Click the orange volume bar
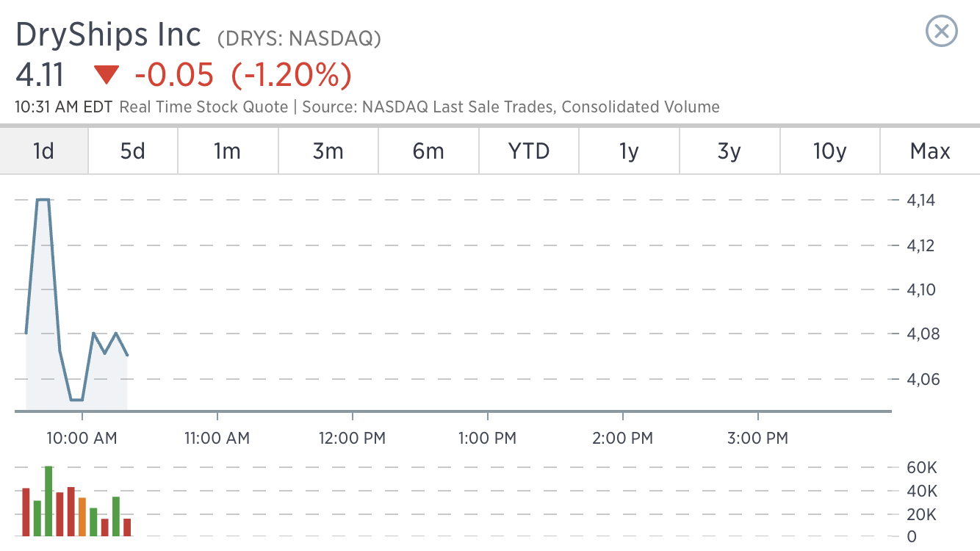The height and width of the screenshot is (551, 980). coord(82,517)
